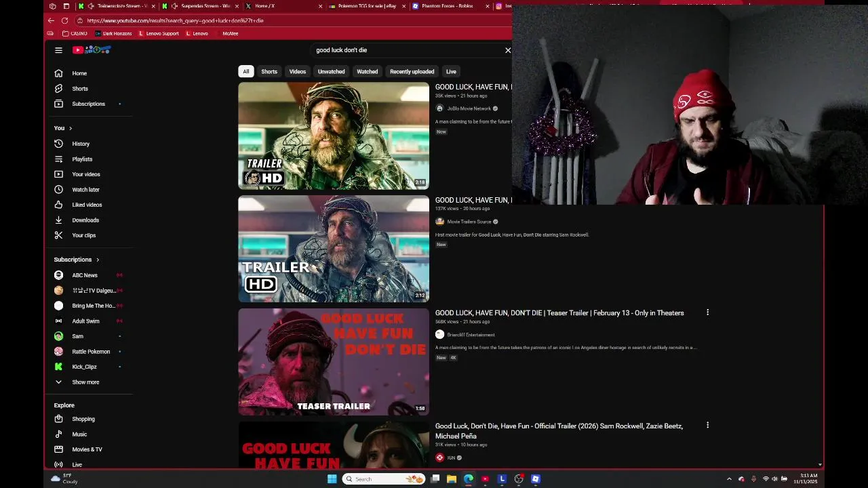Filter results by the Unwatched chip
This screenshot has width=868, height=488.
332,71
